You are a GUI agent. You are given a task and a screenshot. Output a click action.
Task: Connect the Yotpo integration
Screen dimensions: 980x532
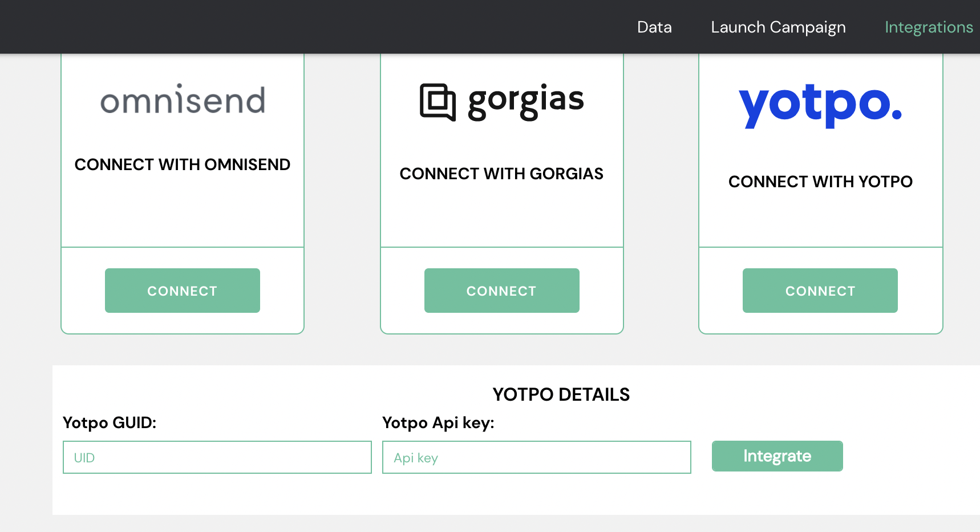tap(820, 291)
